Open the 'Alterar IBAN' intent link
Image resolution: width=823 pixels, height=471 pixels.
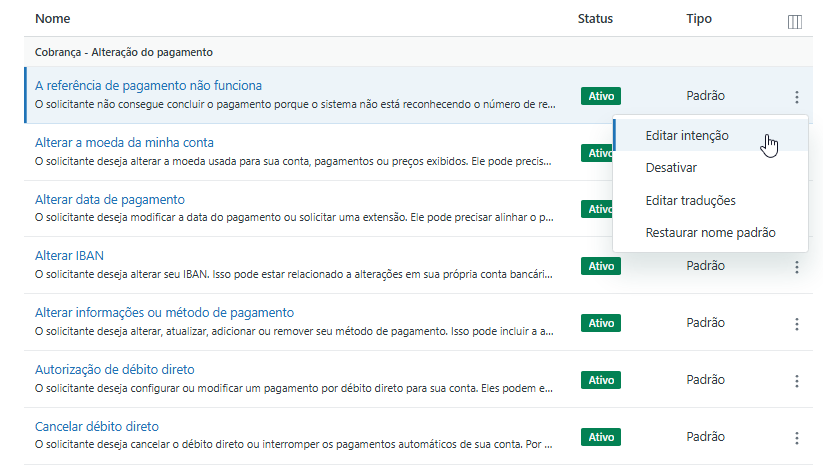(x=69, y=256)
